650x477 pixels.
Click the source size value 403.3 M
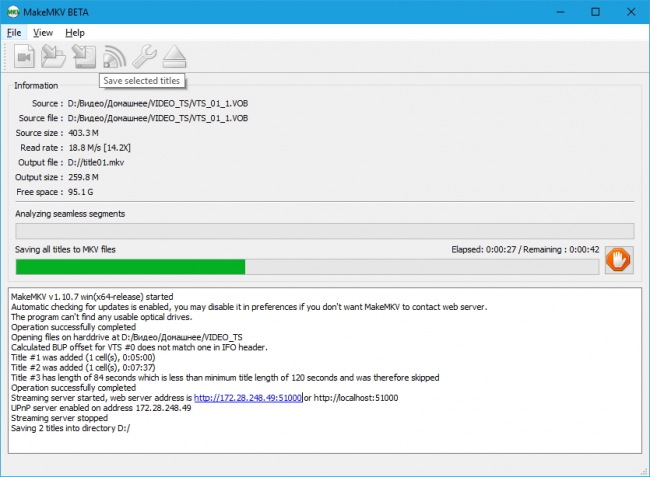click(x=83, y=133)
